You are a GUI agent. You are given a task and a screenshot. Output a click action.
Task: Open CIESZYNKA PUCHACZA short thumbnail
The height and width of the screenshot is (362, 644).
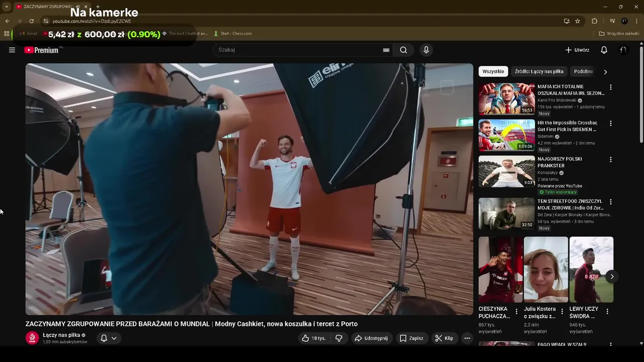point(501,269)
